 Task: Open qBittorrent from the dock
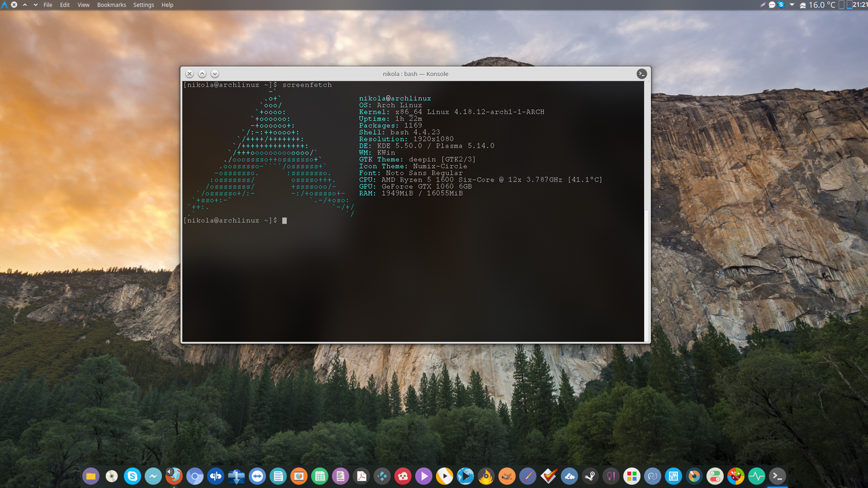click(x=216, y=476)
